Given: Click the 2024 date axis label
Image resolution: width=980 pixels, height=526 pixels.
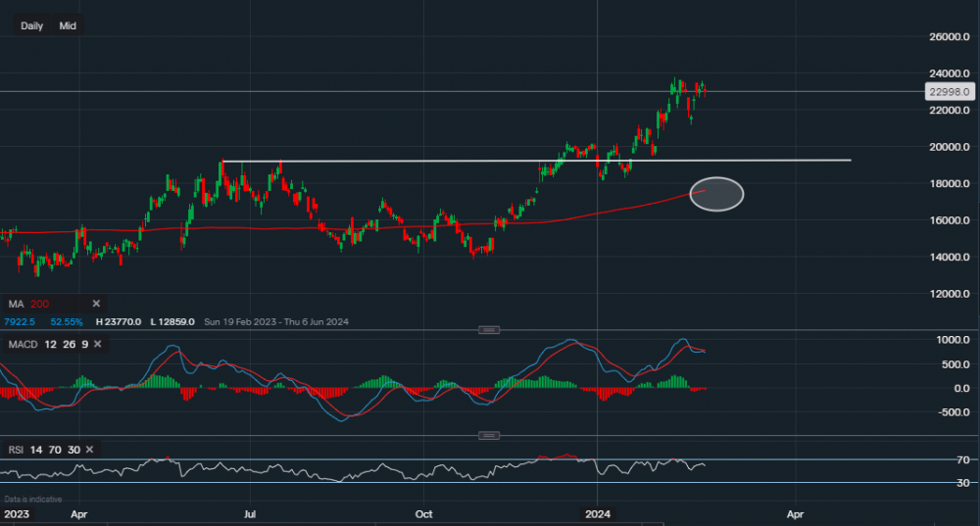Looking at the screenshot, I should pos(598,512).
